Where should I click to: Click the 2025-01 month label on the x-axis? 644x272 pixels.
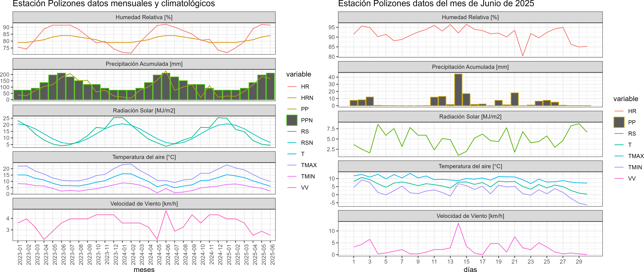coord(229,255)
